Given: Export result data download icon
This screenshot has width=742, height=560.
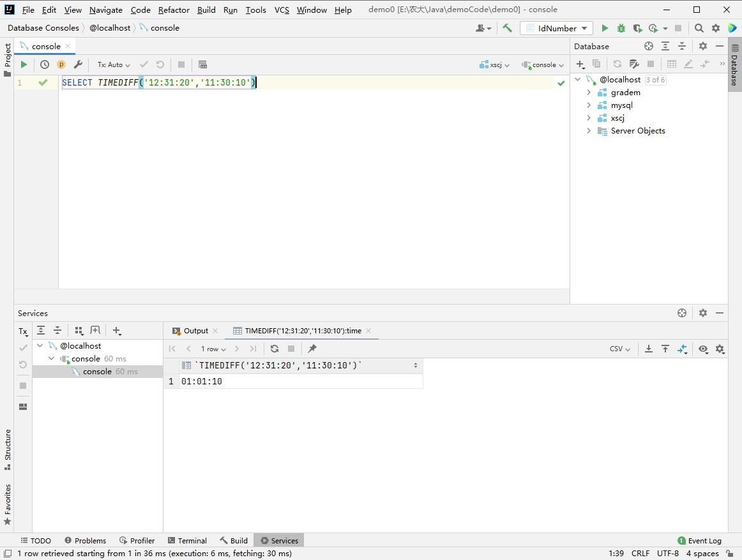Looking at the screenshot, I should pos(648,349).
